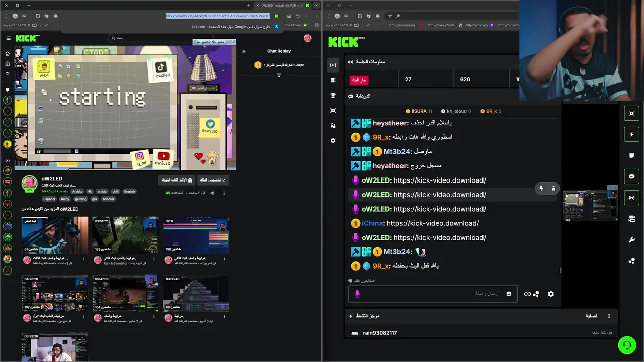Open the 06:47:36 video thumbnail
This screenshot has width=644, height=362.
[x=125, y=293]
